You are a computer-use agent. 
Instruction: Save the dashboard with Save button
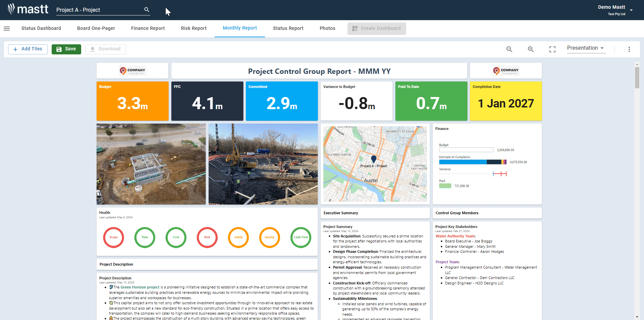[66, 49]
